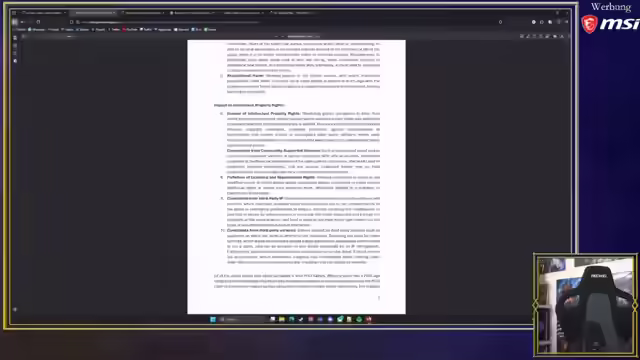Viewport: 640px width, 360px height.
Task: Click the green taskbar app icon
Action: tap(359, 319)
